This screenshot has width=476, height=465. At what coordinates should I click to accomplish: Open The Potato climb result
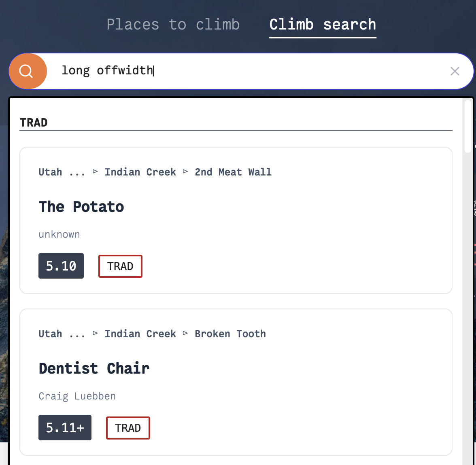(x=81, y=207)
